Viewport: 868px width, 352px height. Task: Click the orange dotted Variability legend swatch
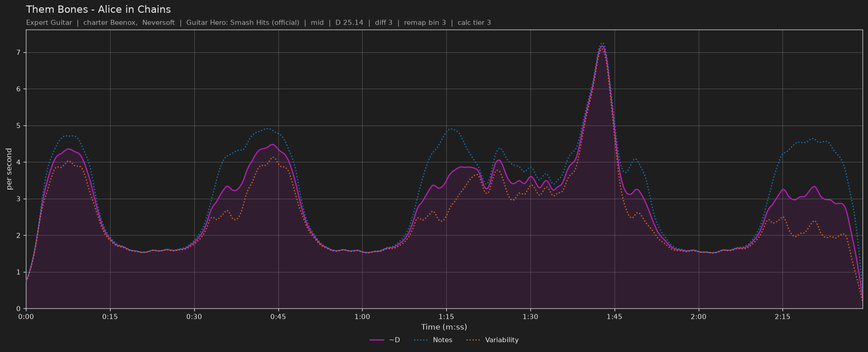pos(474,340)
